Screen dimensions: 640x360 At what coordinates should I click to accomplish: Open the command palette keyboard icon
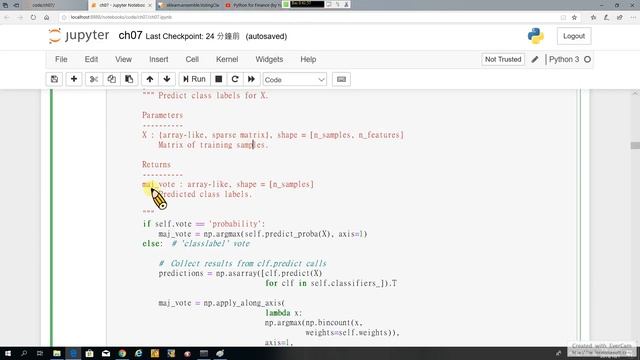[x=342, y=79]
